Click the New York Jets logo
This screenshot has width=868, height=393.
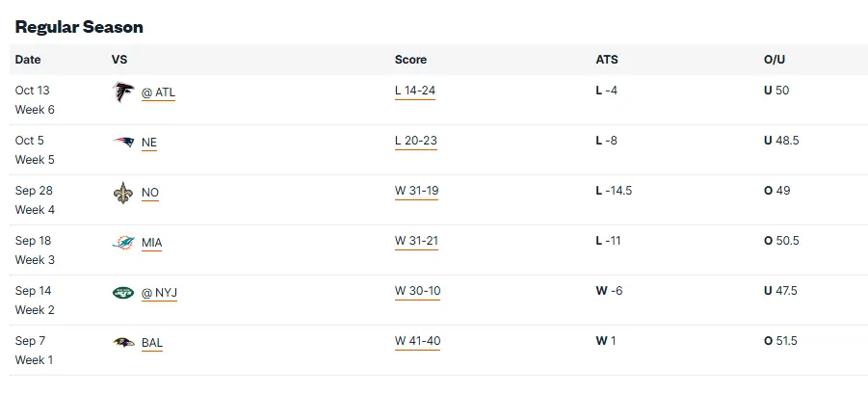click(122, 292)
